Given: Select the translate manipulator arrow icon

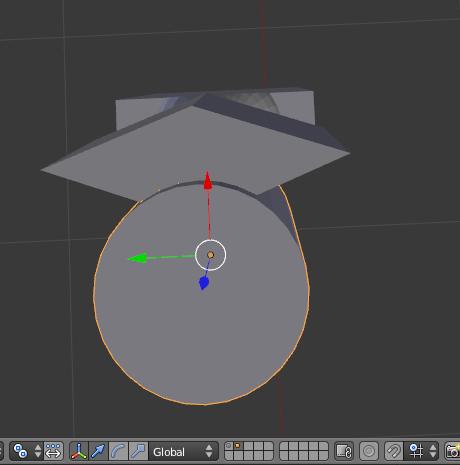Looking at the screenshot, I should [98, 451].
